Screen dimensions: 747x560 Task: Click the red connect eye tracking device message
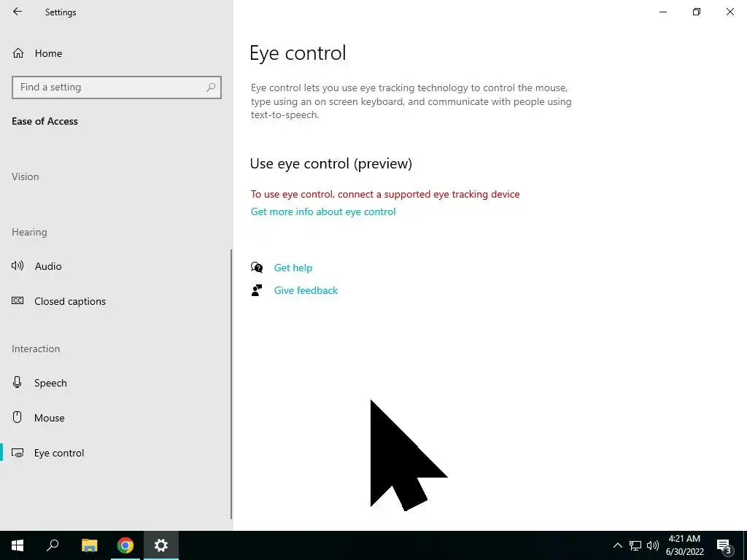pyautogui.click(x=385, y=194)
